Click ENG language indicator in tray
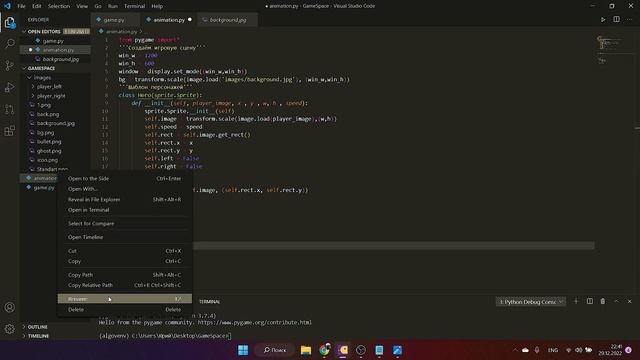Image resolution: width=640 pixels, height=360 pixels. click(553, 350)
